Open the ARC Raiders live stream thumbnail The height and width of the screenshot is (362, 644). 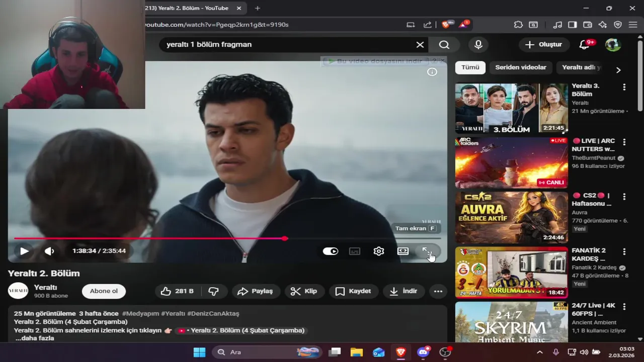point(511,163)
